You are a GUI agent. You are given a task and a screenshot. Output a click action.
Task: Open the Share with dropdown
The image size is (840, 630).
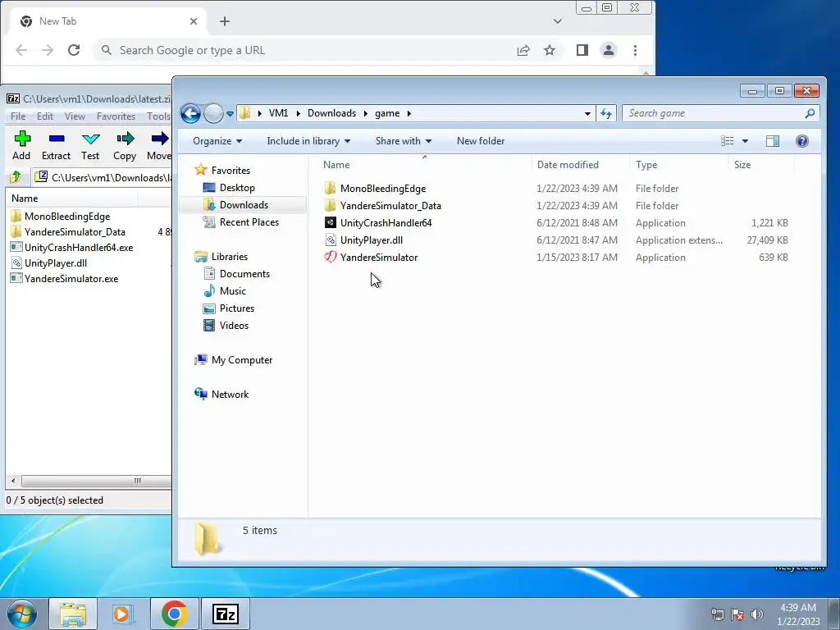point(404,141)
